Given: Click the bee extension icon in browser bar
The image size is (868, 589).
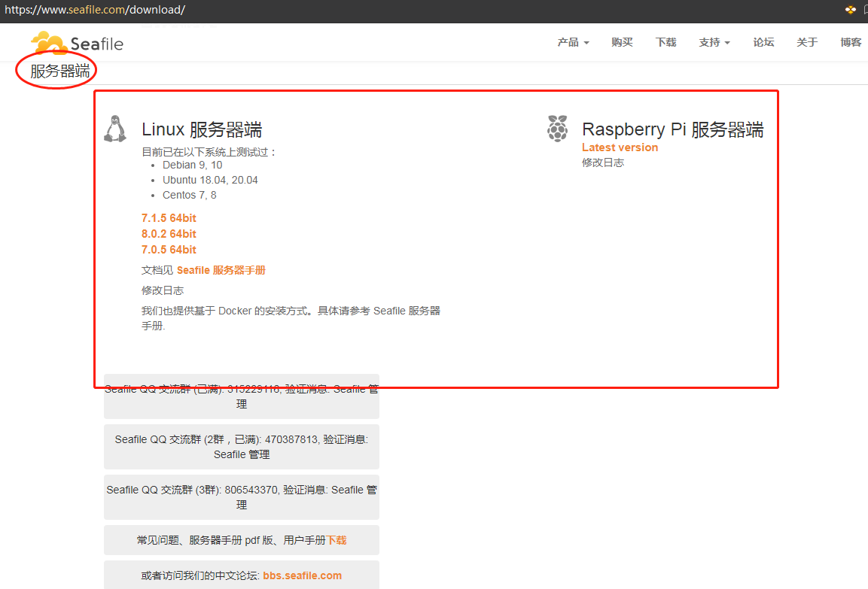Looking at the screenshot, I should tap(851, 10).
